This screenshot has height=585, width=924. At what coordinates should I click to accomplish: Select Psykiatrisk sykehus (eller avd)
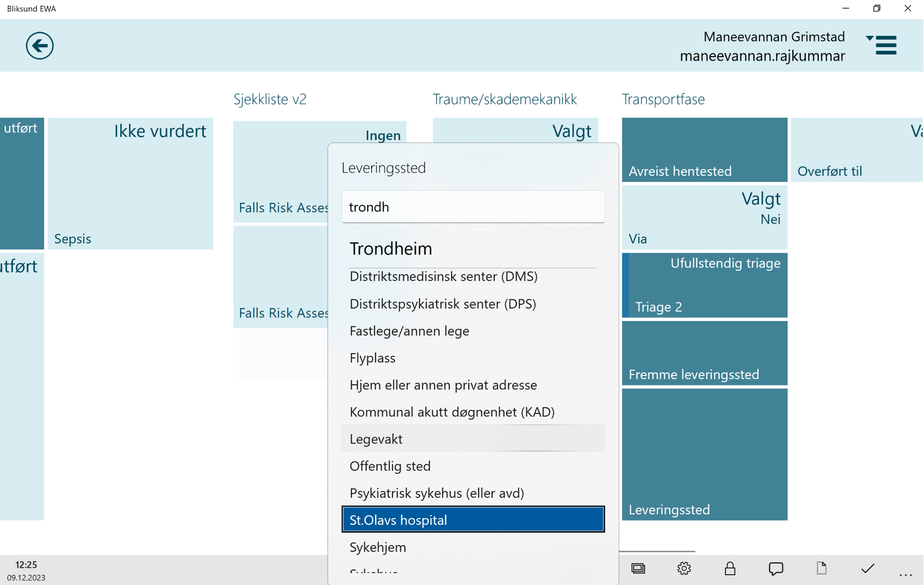(x=473, y=493)
